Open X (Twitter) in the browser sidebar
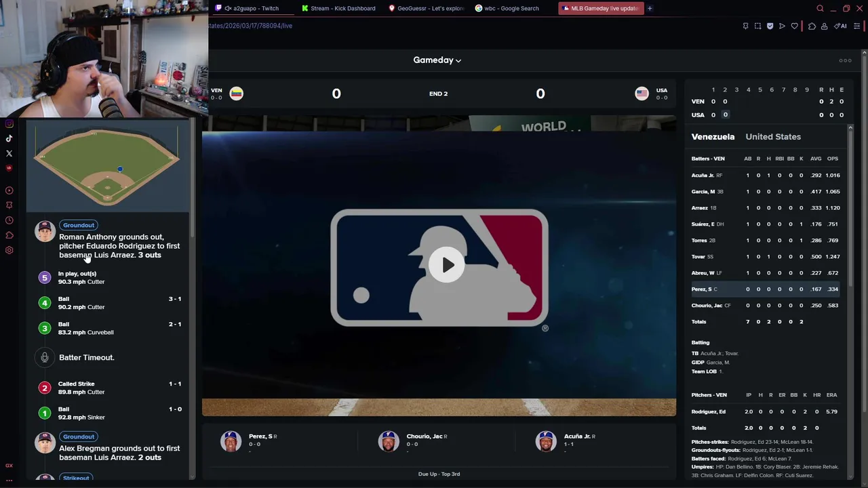Viewport: 868px width, 488px height. 9,153
